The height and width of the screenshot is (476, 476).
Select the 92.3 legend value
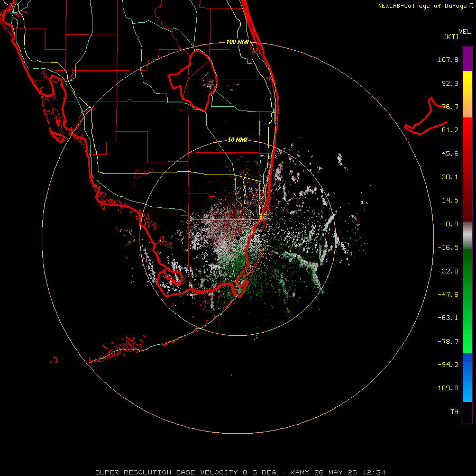coord(450,83)
